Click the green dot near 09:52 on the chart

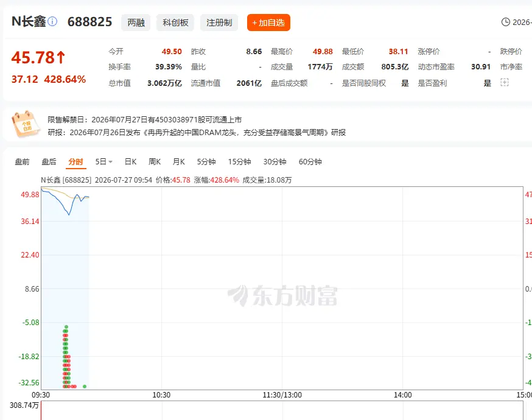[85, 387]
